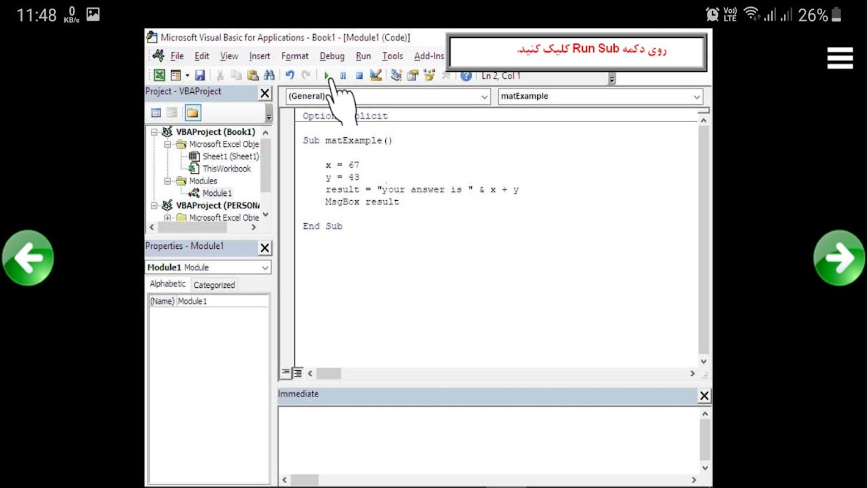Save the workbook with the floppy disk icon
This screenshot has width=868, height=488.
coord(200,76)
